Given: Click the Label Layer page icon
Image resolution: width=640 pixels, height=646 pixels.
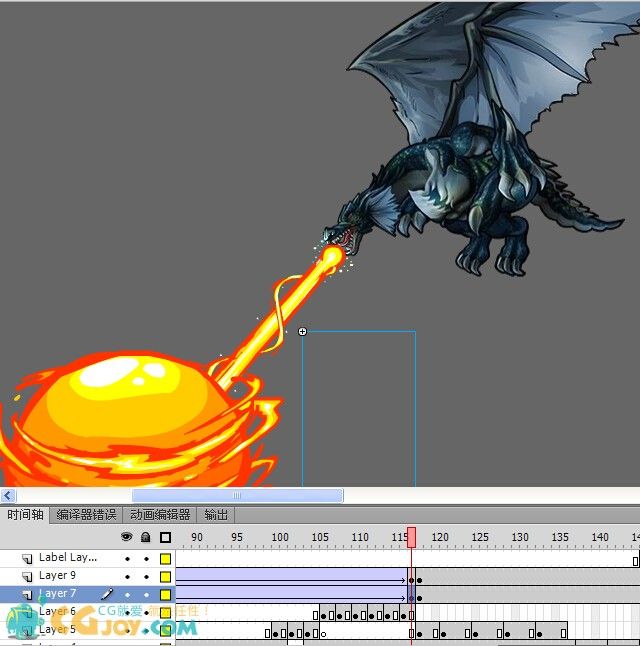Looking at the screenshot, I should (x=27, y=559).
